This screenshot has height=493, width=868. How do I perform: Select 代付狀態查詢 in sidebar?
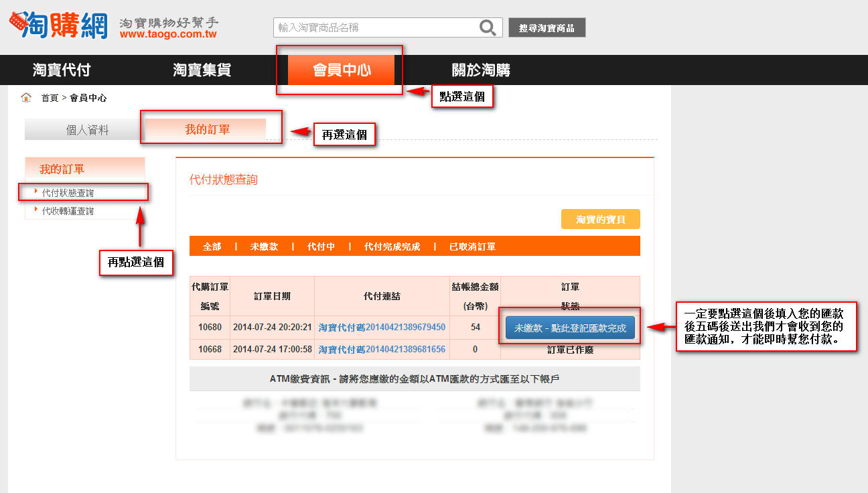68,193
